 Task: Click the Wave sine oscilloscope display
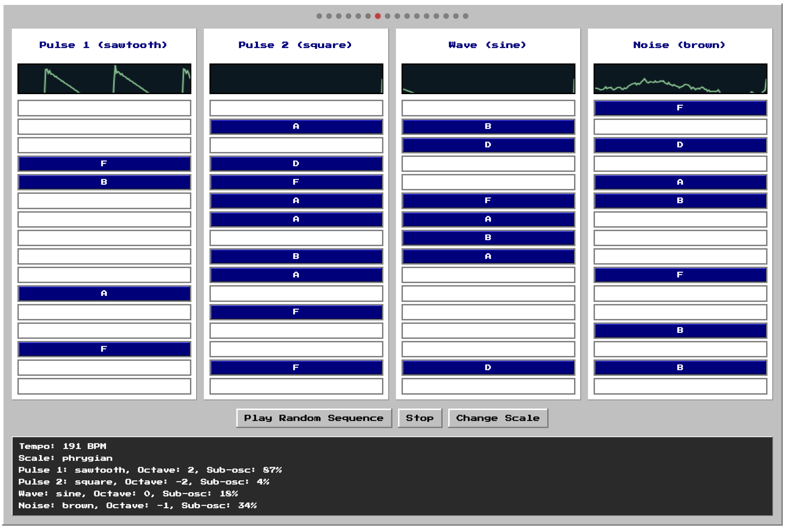[x=488, y=78]
